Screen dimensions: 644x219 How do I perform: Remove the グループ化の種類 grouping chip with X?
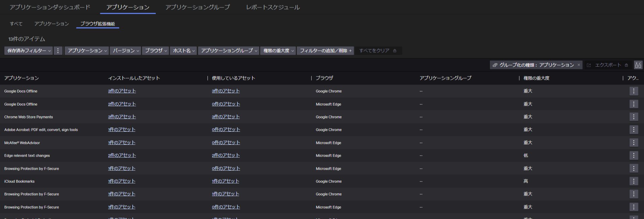(579, 65)
